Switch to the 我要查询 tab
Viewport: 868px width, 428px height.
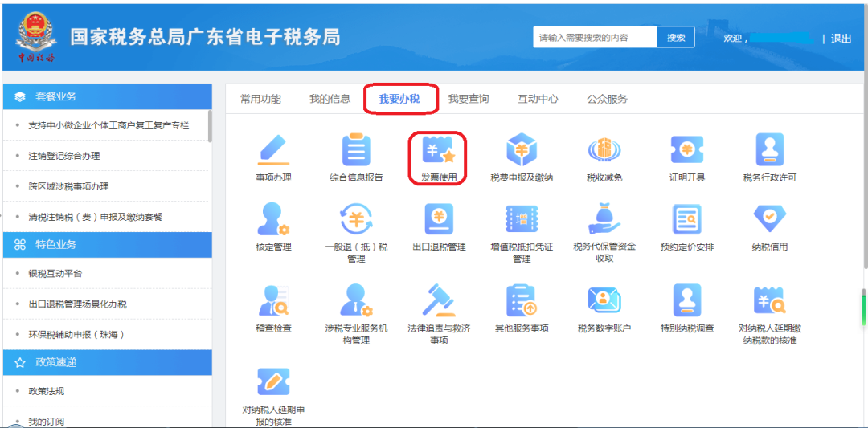469,99
